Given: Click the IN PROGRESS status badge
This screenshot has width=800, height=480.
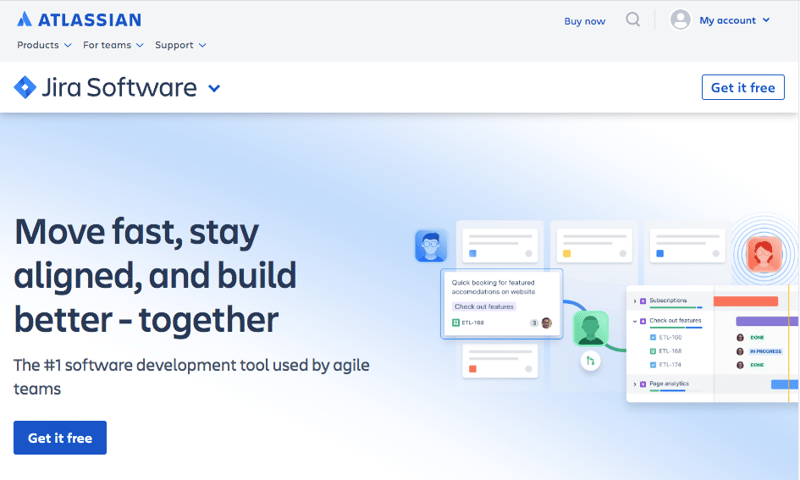Looking at the screenshot, I should pos(765,351).
